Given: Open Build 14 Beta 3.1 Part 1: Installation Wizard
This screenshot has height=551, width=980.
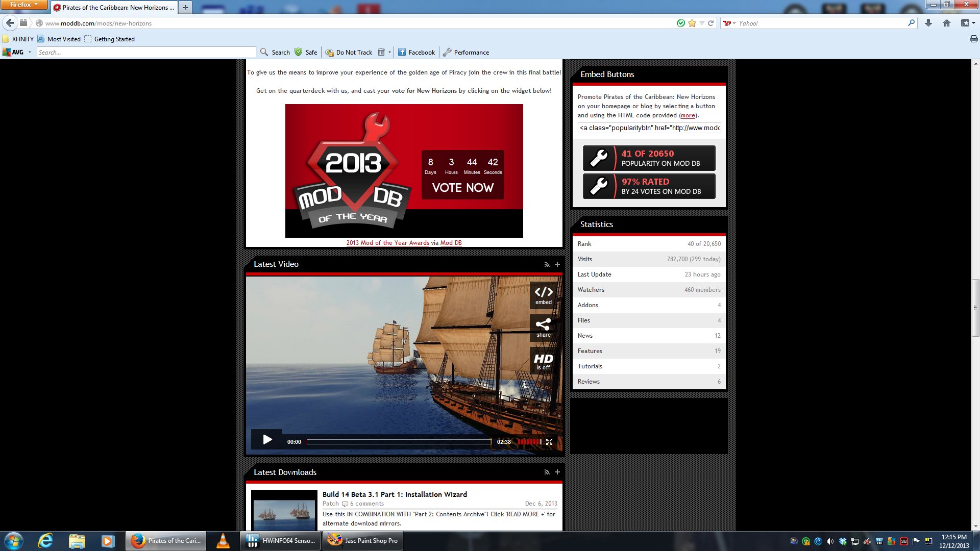Looking at the screenshot, I should pyautogui.click(x=395, y=494).
